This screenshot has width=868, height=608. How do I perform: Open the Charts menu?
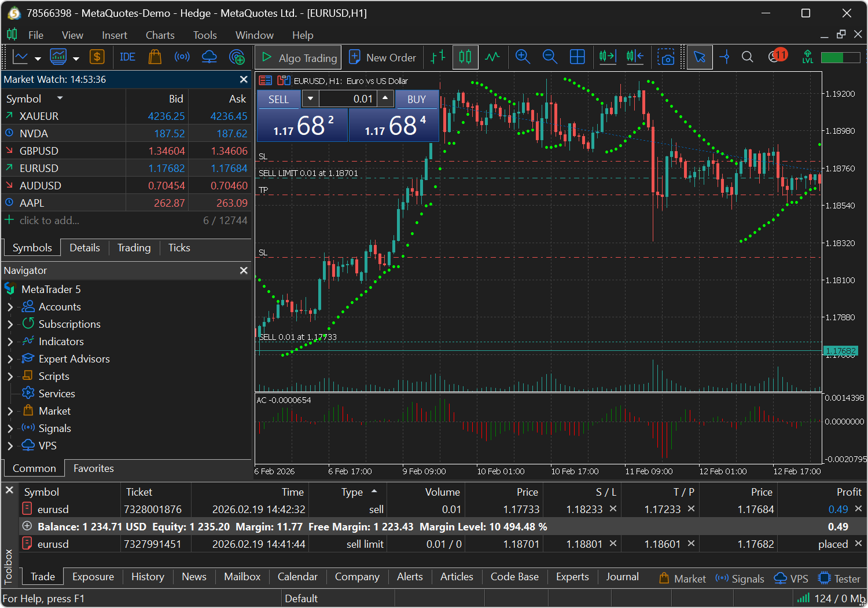coord(160,35)
